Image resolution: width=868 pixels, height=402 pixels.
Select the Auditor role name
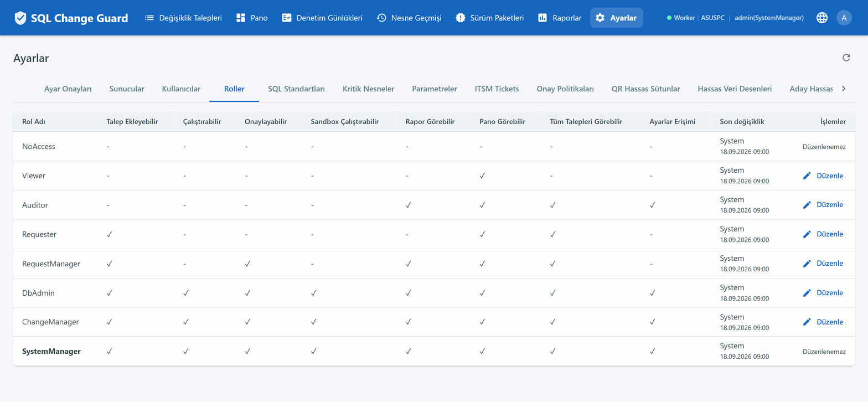coord(35,205)
